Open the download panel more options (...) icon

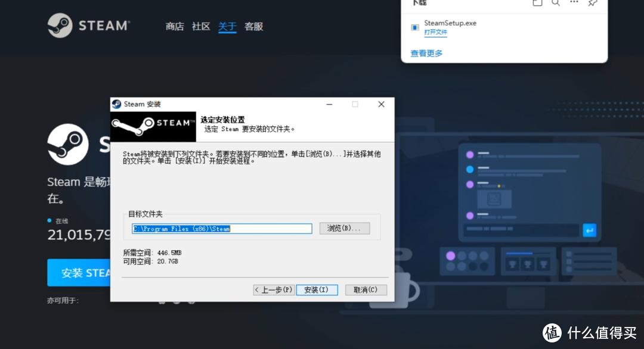[574, 4]
